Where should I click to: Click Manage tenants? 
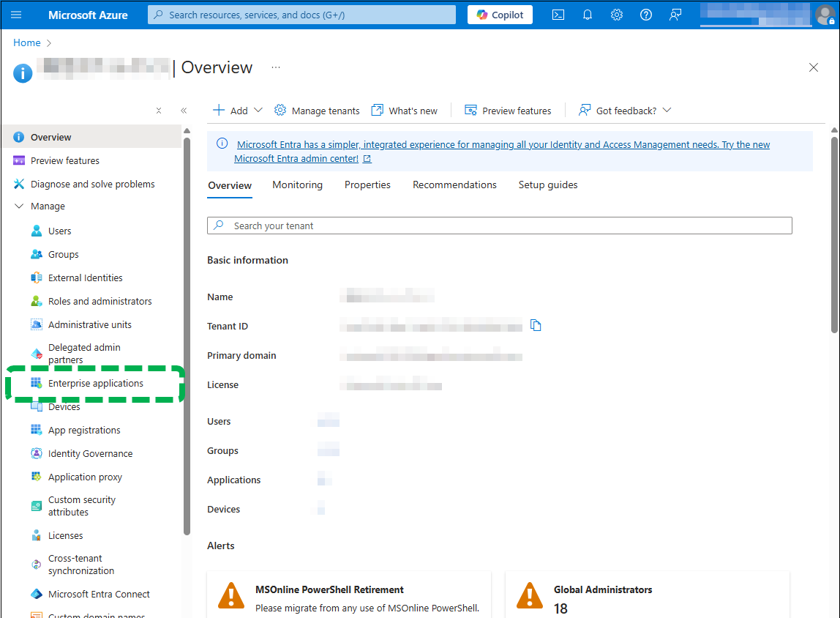pos(317,111)
